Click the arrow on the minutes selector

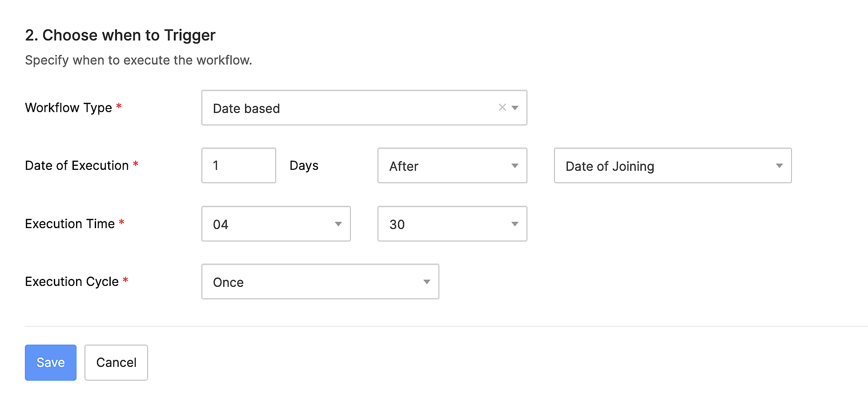514,224
